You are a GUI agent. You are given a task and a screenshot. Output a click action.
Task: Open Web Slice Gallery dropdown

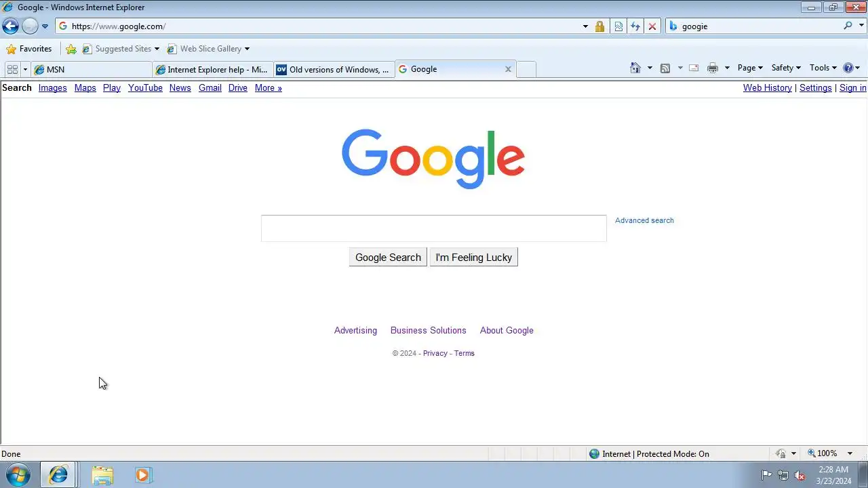[x=208, y=49]
